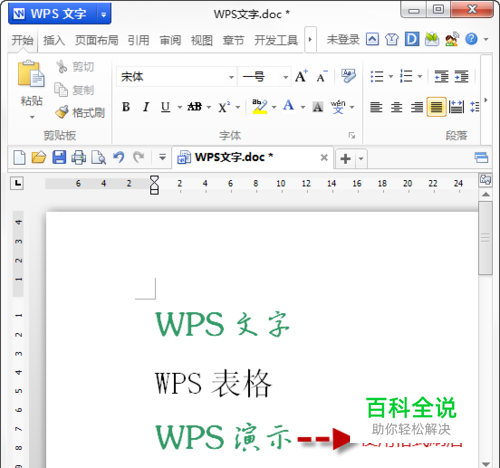This screenshot has width=500, height=468.
Task: Click the print icon
Action: coord(79,157)
